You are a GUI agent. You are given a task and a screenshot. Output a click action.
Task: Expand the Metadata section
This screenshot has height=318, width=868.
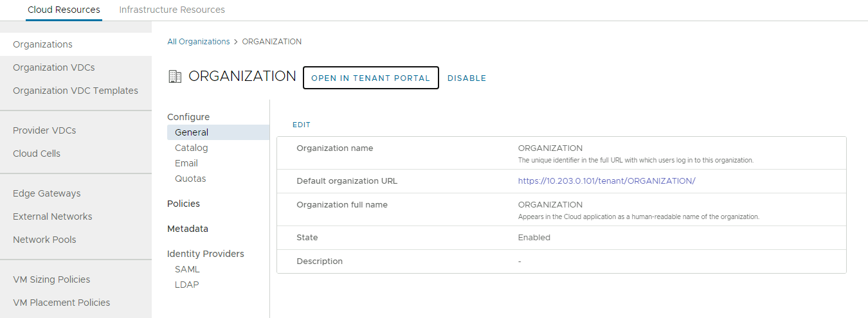pos(188,229)
